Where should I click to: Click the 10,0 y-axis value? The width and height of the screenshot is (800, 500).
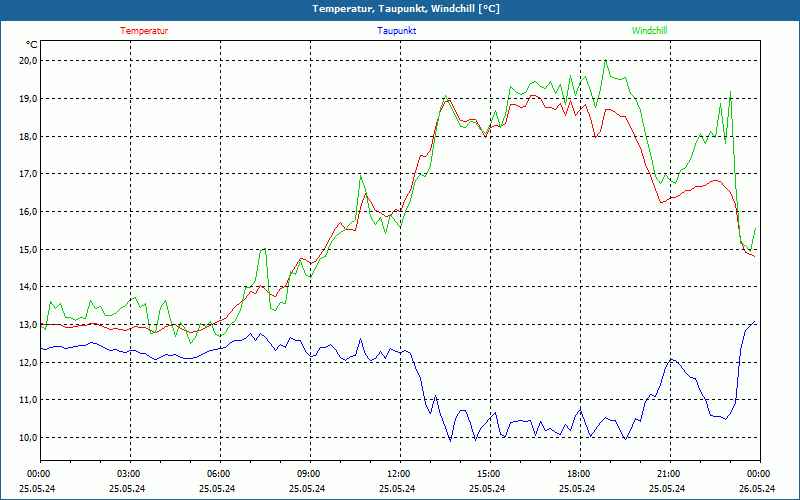click(x=29, y=437)
